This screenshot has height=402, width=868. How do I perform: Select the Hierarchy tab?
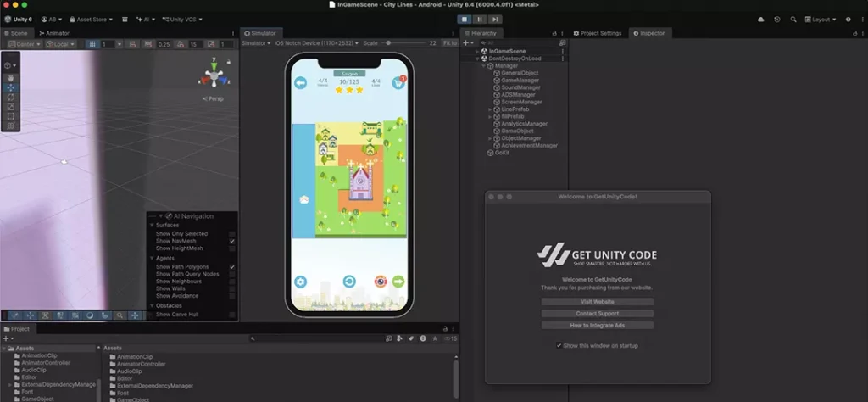pyautogui.click(x=481, y=33)
